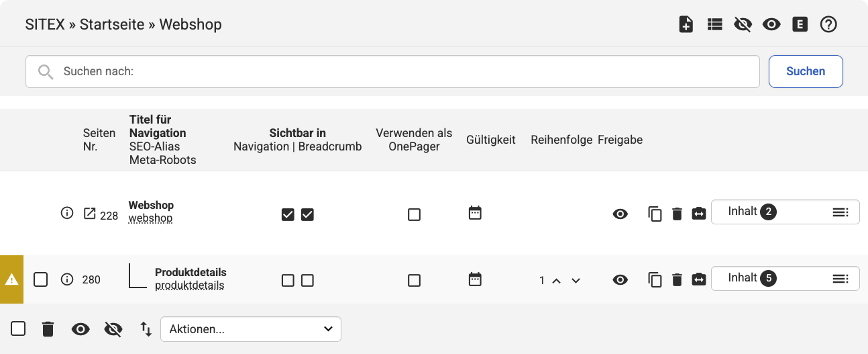Toggle release eye for Produktdetails row

[620, 279]
